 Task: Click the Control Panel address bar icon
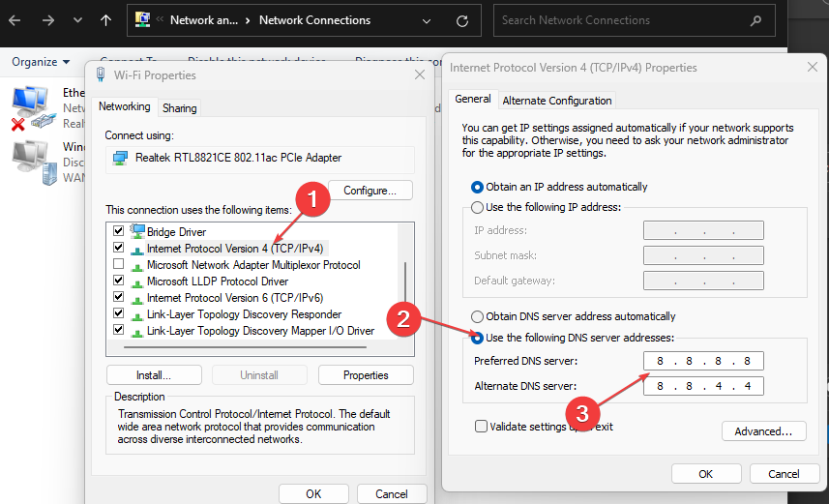pyautogui.click(x=142, y=20)
